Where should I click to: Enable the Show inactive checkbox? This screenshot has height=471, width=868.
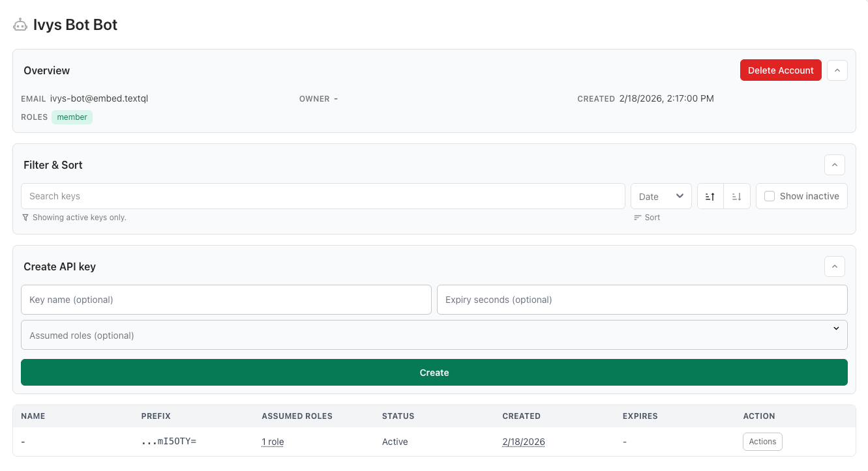[770, 196]
